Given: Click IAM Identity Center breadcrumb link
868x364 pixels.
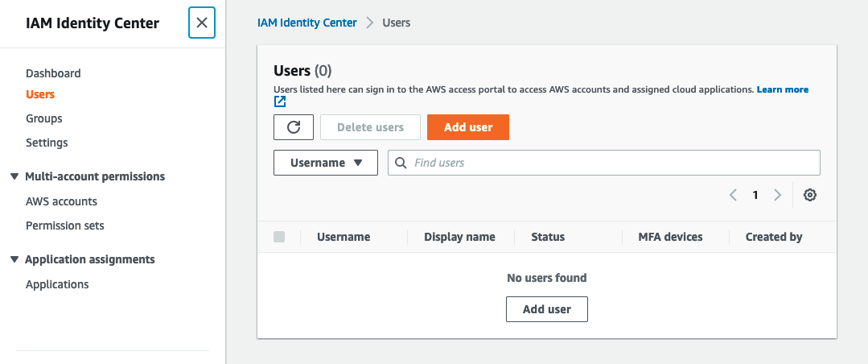Looking at the screenshot, I should tap(307, 23).
